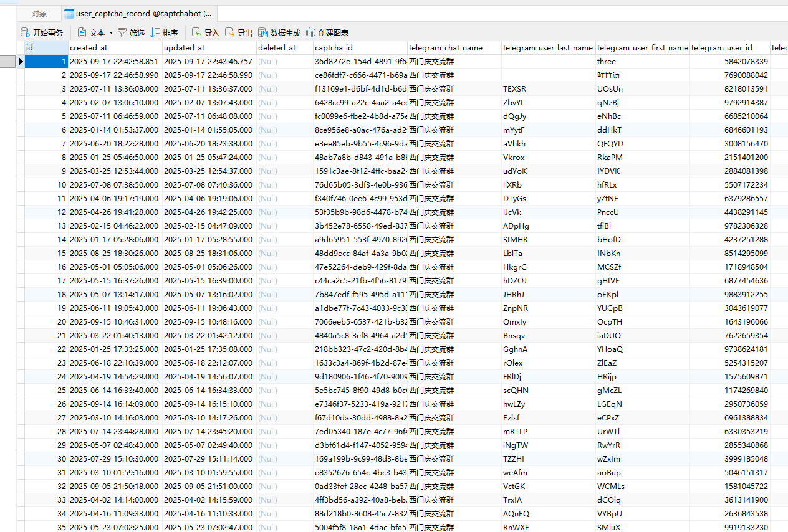Click the 筛选 filter funnel icon
Viewport: 788px width, 532px height.
(x=122, y=32)
